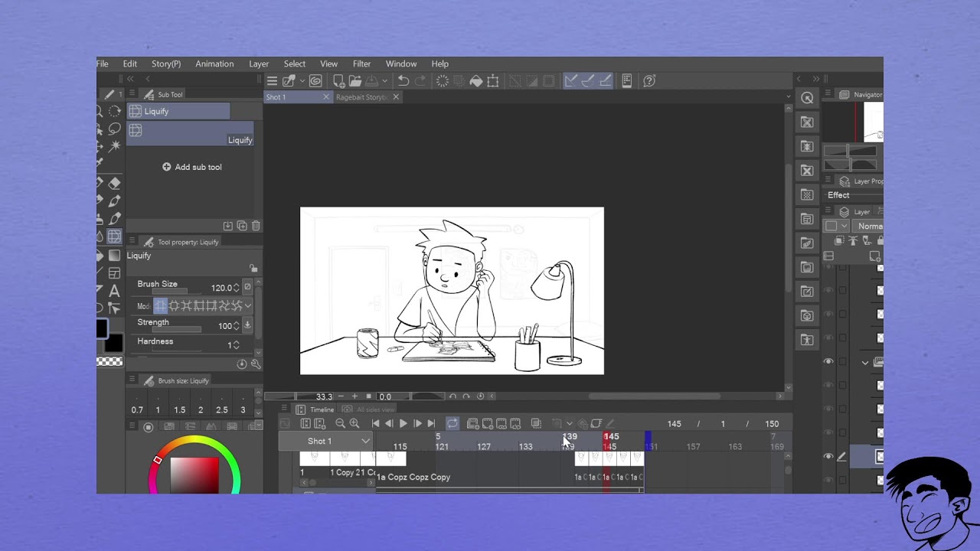Click the 0.0 canvas rotation field

coord(385,396)
